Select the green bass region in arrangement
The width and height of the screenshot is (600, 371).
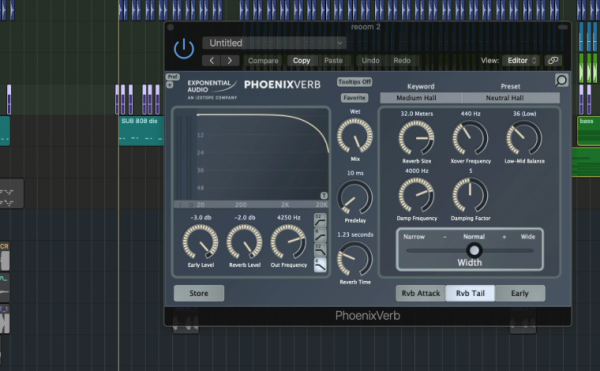[588, 131]
